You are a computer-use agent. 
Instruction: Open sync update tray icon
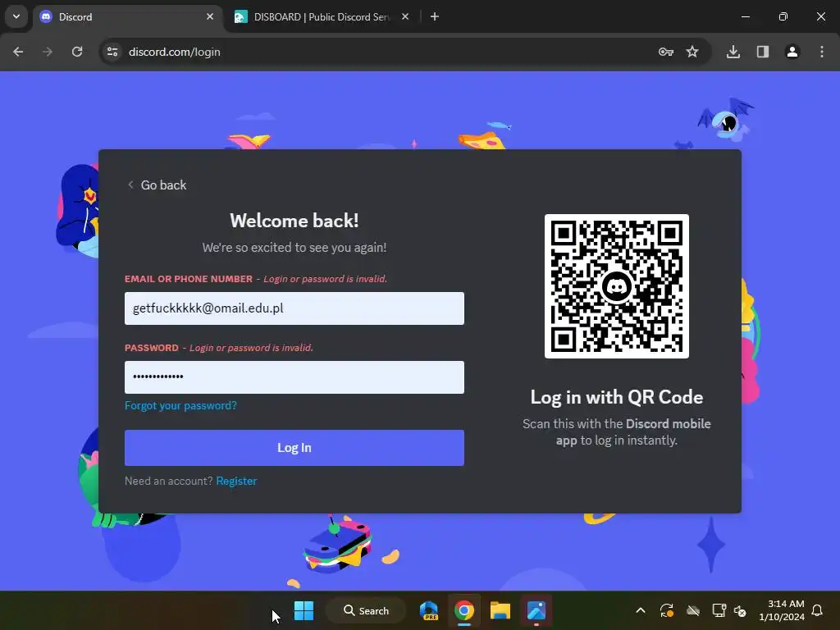coord(666,610)
